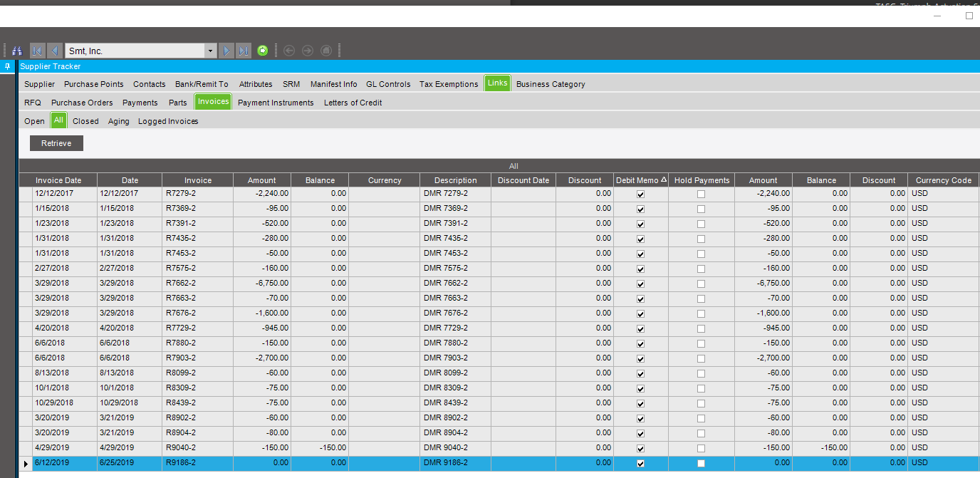Sort by the Debit Memo column header

[x=640, y=180]
